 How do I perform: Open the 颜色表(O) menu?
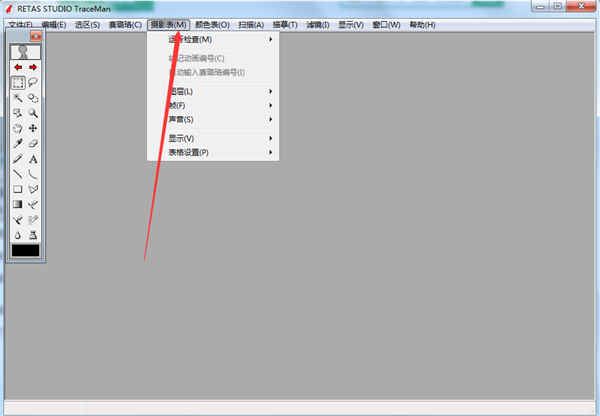212,25
